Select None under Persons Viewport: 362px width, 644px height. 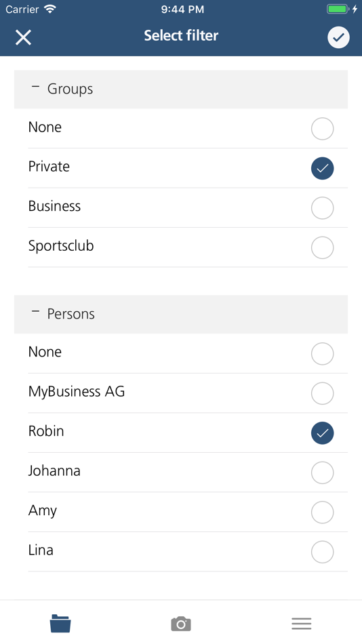click(x=323, y=354)
